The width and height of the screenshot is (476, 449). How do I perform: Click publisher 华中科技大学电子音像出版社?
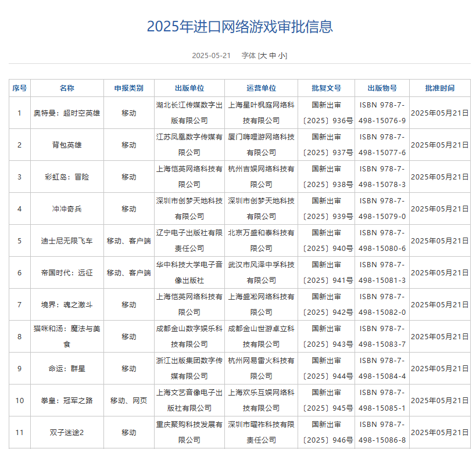[x=189, y=272]
